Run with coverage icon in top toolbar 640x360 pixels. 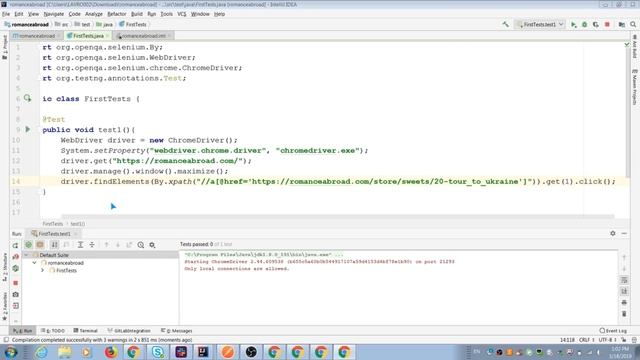click(596, 24)
